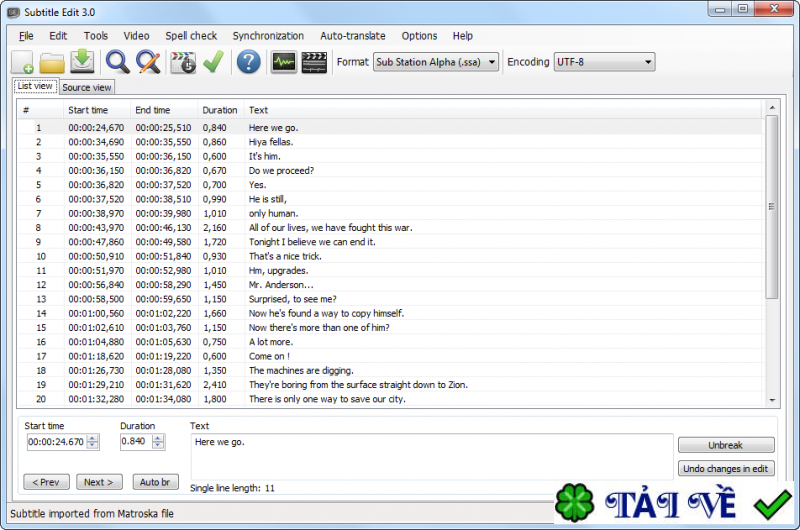The image size is (800, 530).
Task: Increase Start time with up spinner arrow
Action: [x=92, y=438]
